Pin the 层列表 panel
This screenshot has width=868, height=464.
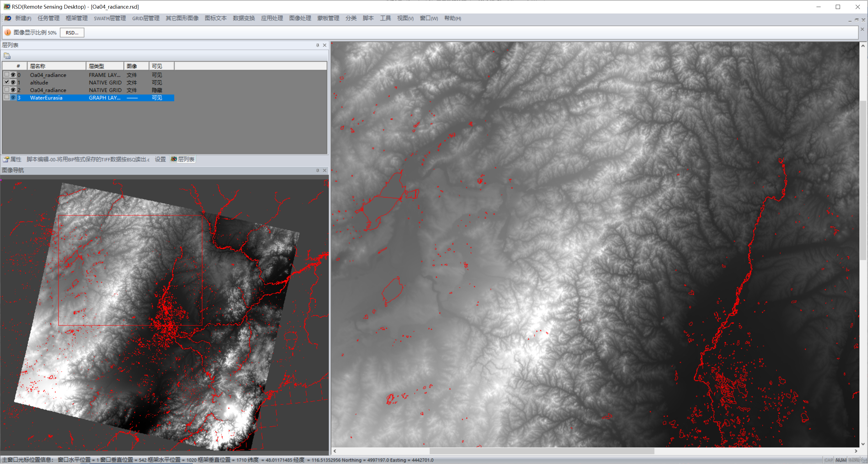317,45
